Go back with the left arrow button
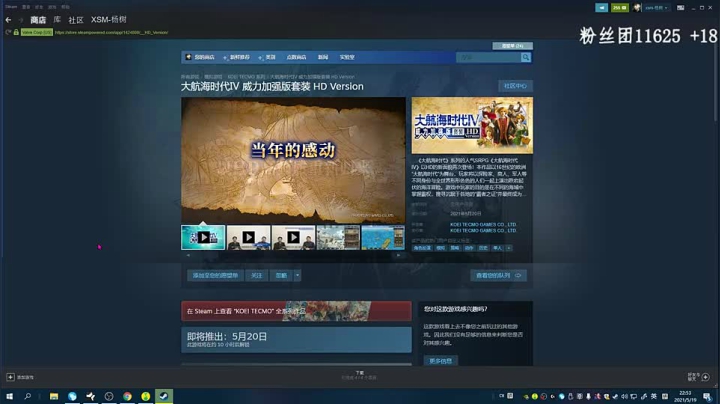Screen dimensions: 720x404 (x=8, y=20)
